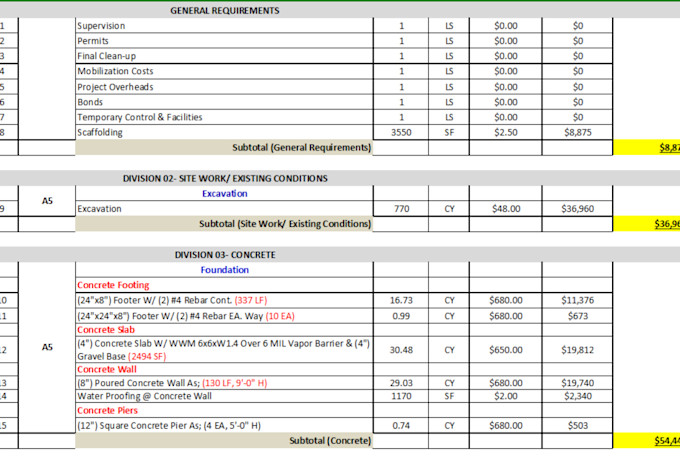Click the $2.50 unit cost cell
Image resolution: width=680 pixels, height=459 pixels.
coord(506,132)
